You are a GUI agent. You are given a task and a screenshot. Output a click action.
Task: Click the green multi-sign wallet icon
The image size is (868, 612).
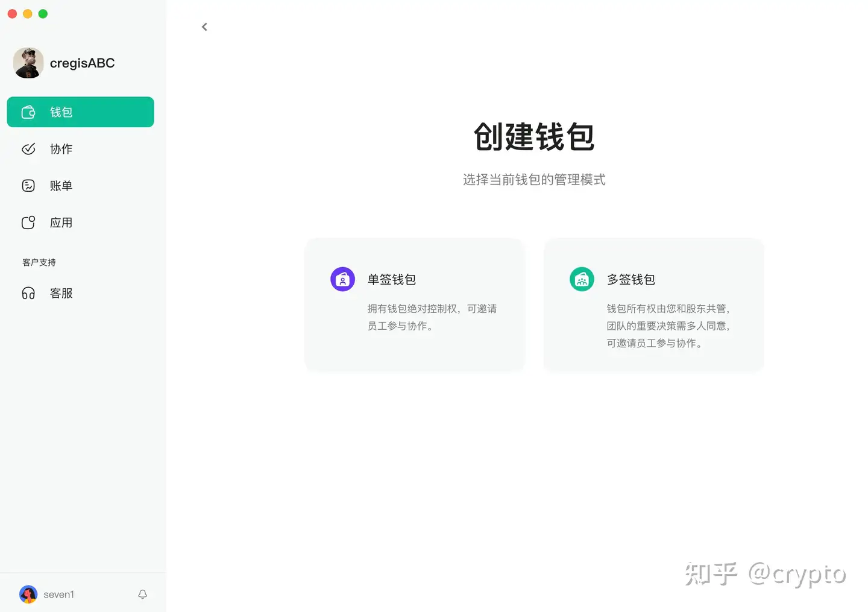581,279
